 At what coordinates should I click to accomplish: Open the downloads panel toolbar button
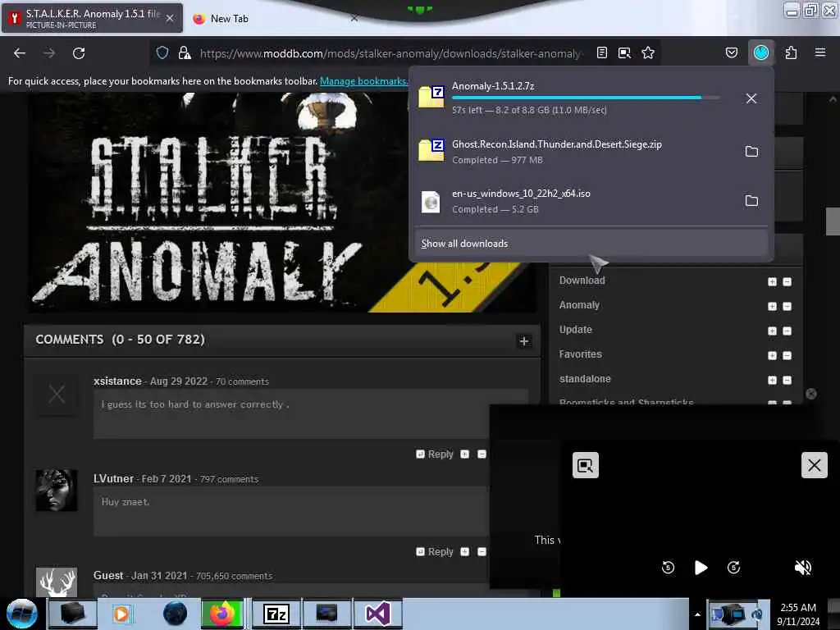pos(760,52)
